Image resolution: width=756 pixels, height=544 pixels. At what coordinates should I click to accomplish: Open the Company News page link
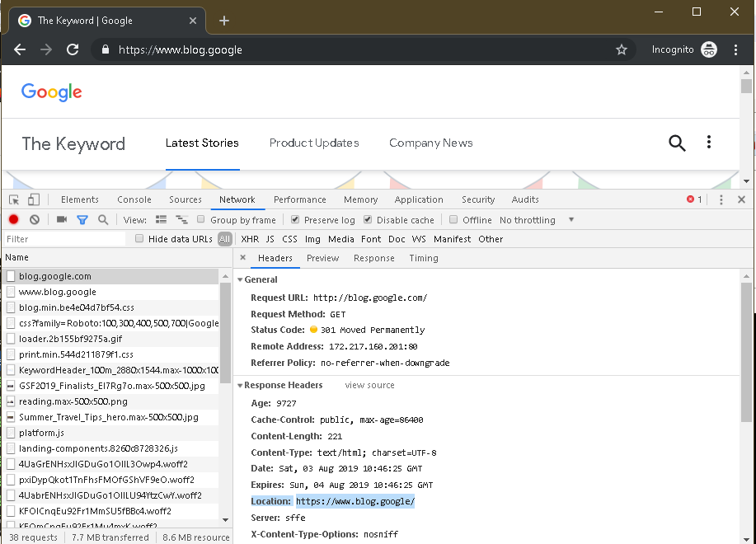pos(431,143)
